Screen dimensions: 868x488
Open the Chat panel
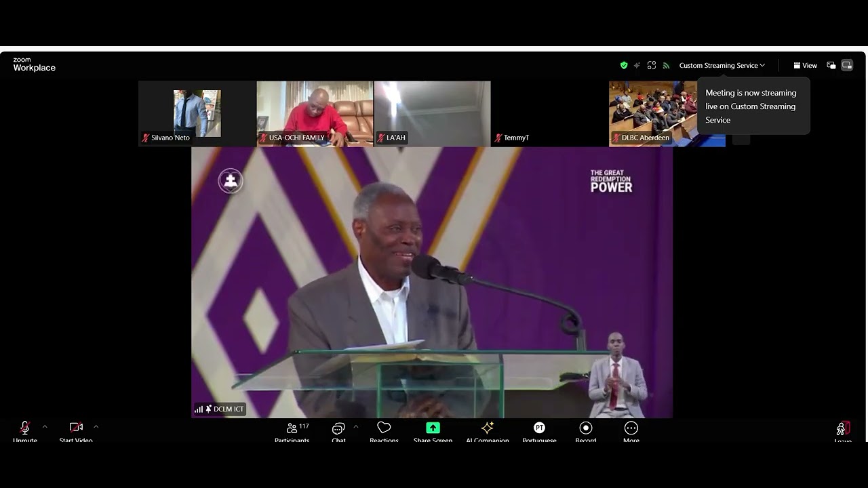coord(338,431)
